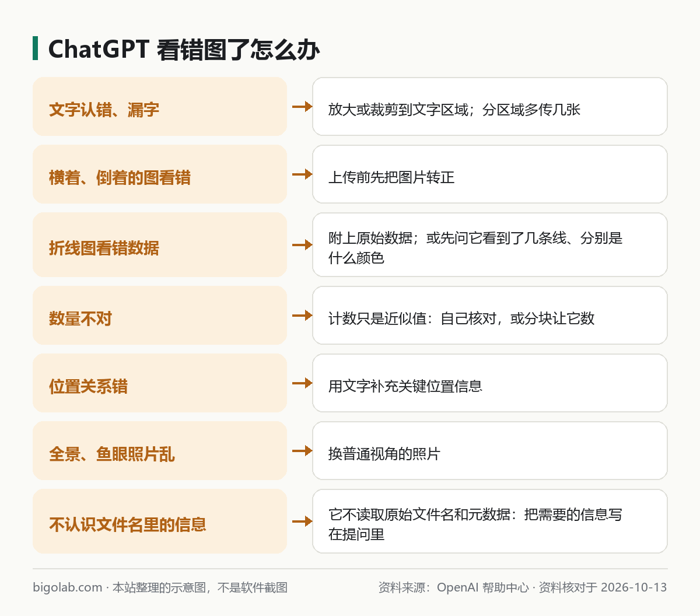Click the tip "换普通视角的照片"
The height and width of the screenshot is (616, 700).
pos(490,450)
